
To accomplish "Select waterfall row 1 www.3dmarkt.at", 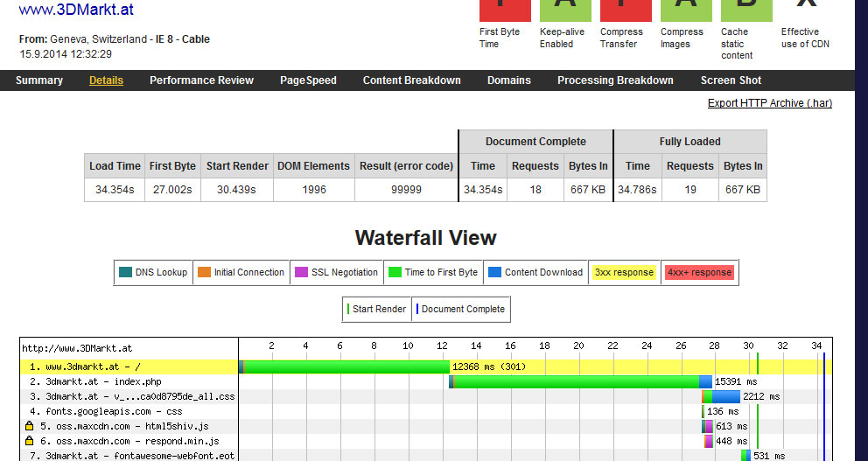I will 425,367.
